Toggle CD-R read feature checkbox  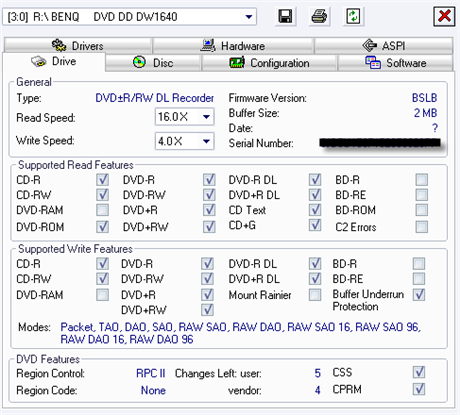(x=102, y=180)
